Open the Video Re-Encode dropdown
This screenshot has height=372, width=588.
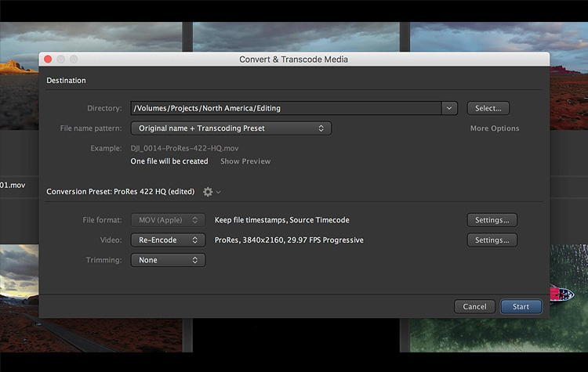click(x=168, y=240)
